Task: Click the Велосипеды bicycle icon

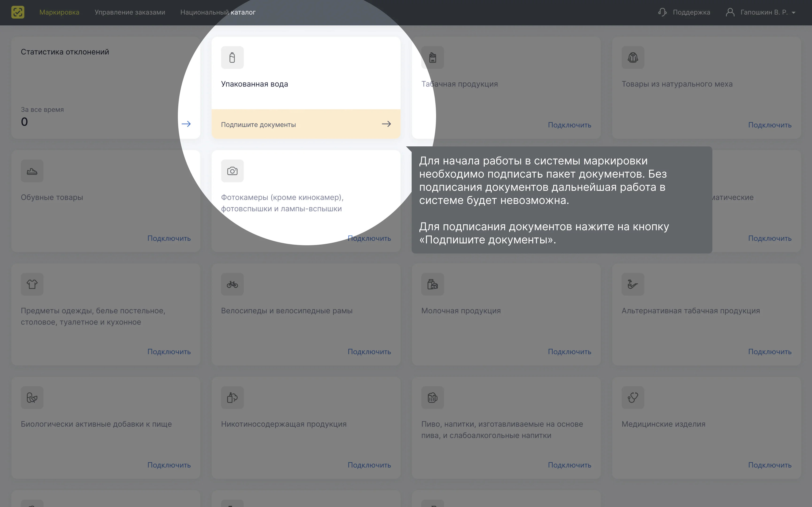Action: coord(232,284)
